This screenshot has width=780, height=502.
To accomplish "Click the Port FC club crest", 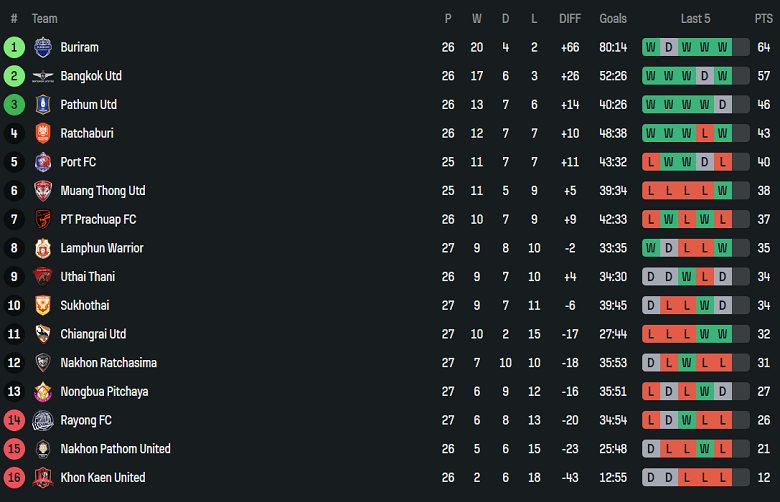I will coord(42,162).
